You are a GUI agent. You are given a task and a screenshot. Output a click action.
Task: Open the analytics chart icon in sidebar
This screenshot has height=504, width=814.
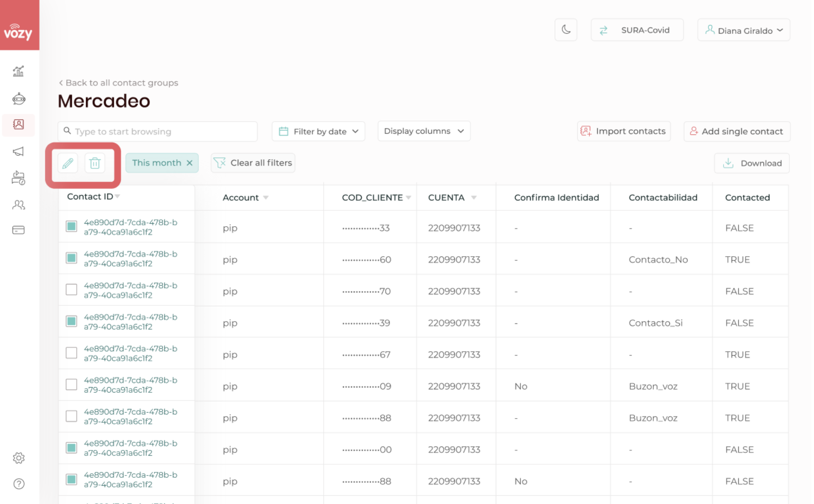pyautogui.click(x=18, y=71)
